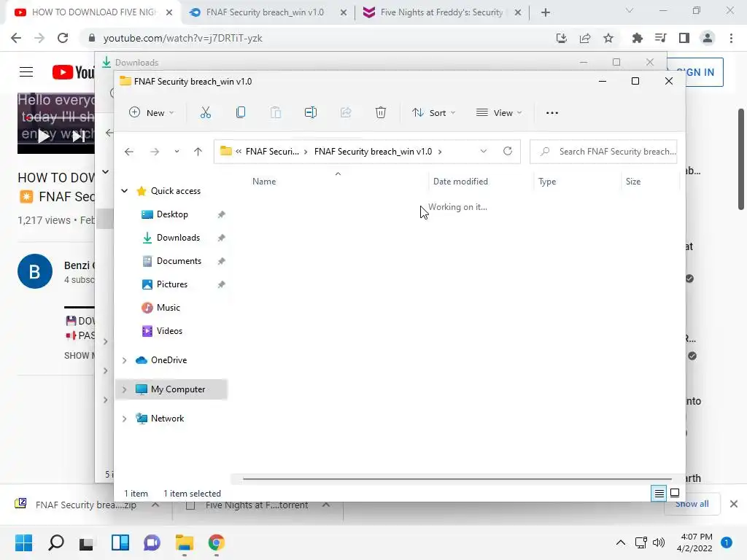The height and width of the screenshot is (560, 747).
Task: Open options arrow for the torrent download
Action: 326,505
